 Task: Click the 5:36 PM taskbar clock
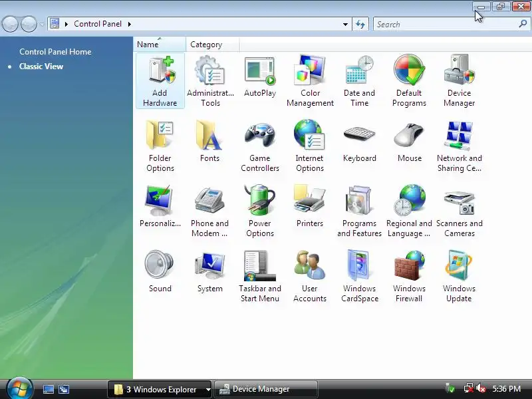pos(507,389)
